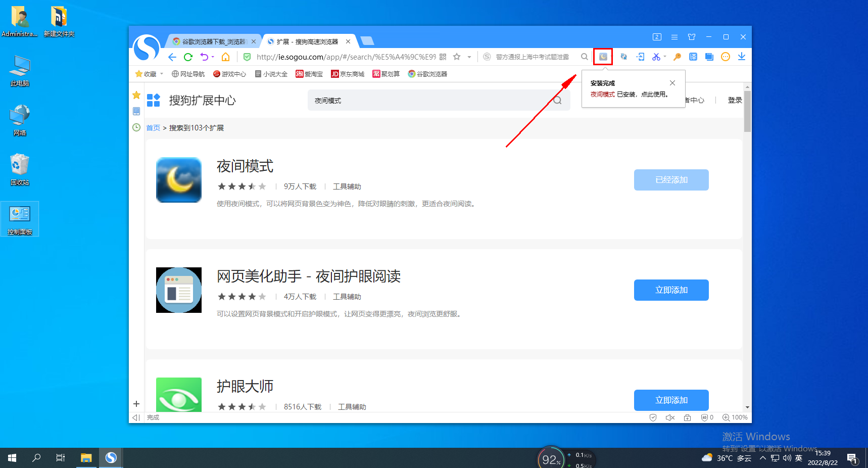Open 聚划算 bookmark
This screenshot has width=868, height=468.
[386, 74]
